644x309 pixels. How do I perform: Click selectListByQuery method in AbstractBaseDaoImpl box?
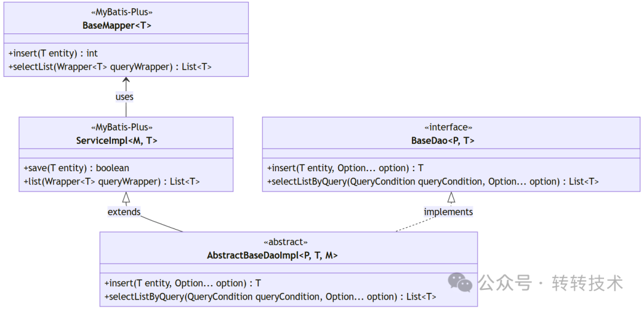pyautogui.click(x=271, y=296)
